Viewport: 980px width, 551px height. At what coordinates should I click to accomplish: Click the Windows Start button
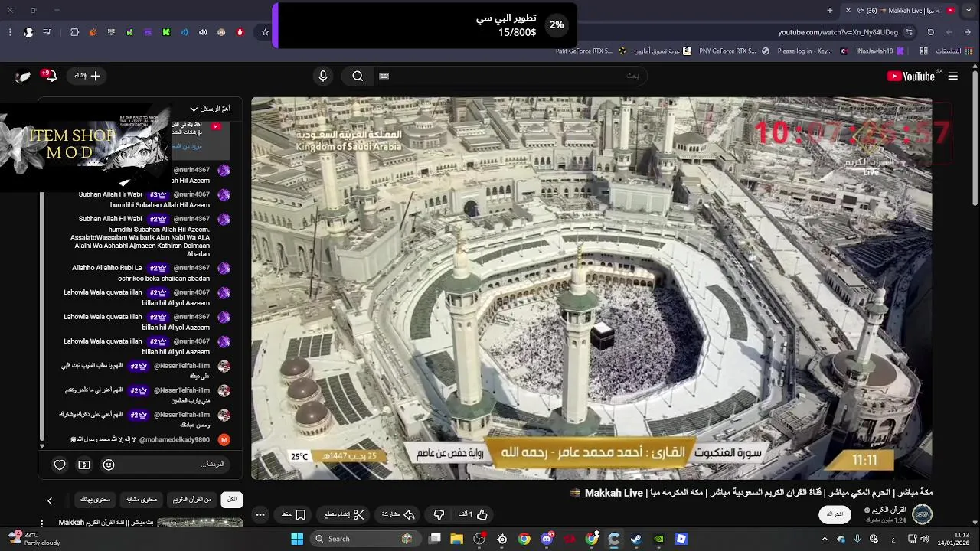click(x=297, y=539)
